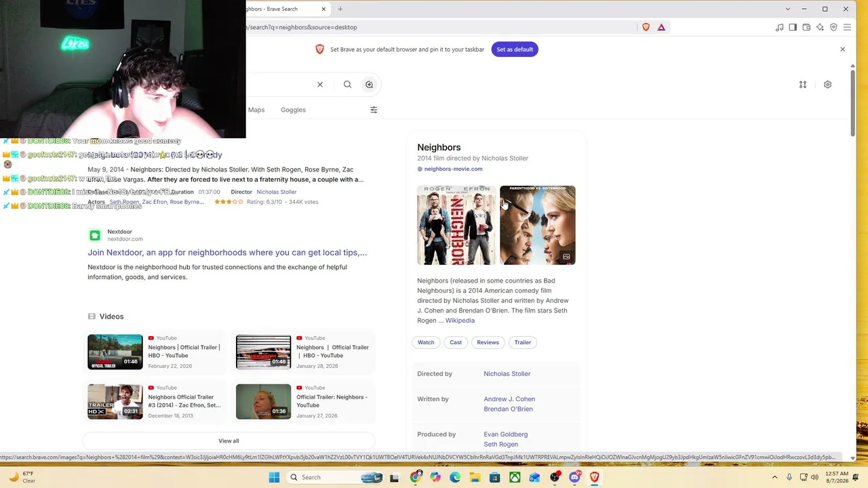Open the Seth Rogen producer link
868x488 pixels.
[500, 445]
